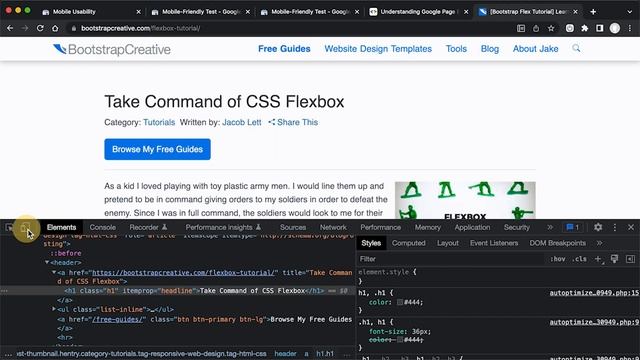Toggle the computed styles sidebar icon
This screenshot has width=640, height=360.
click(x=630, y=259)
